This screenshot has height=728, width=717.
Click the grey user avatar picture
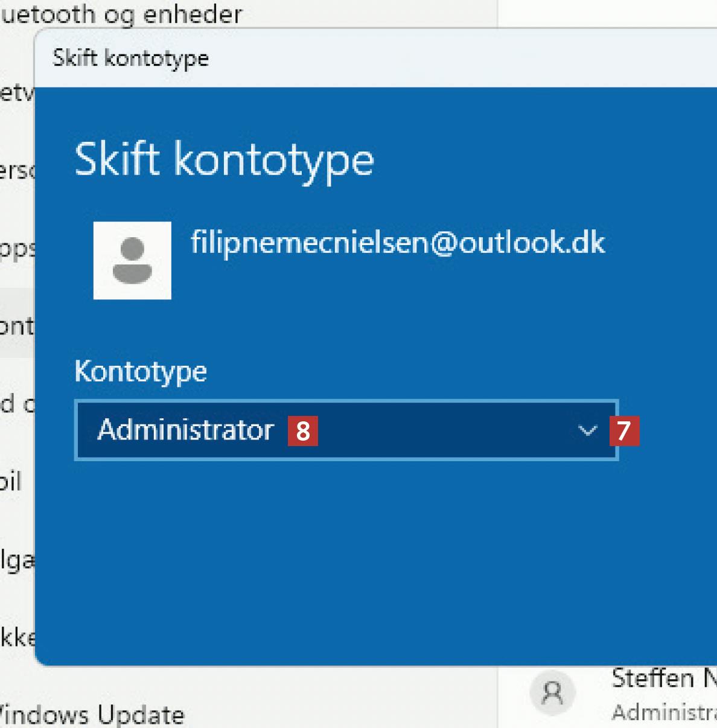point(132,260)
